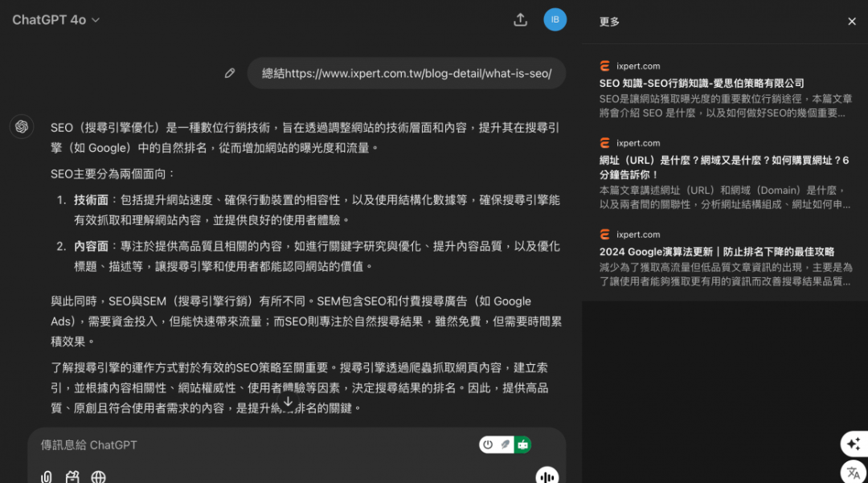Click the 減少為了獲取高流量 description snippet
The height and width of the screenshot is (483, 868).
(x=725, y=274)
